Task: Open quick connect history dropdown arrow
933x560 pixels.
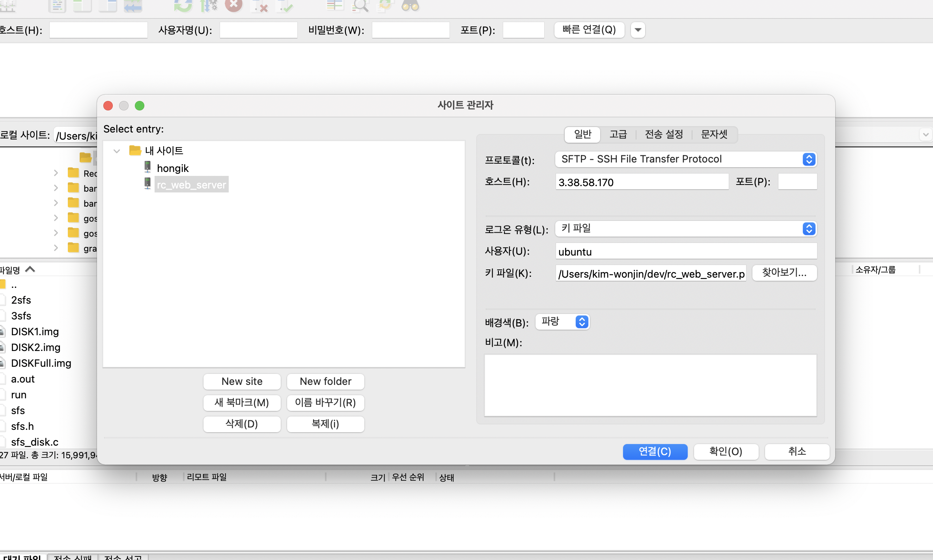Action: (638, 30)
